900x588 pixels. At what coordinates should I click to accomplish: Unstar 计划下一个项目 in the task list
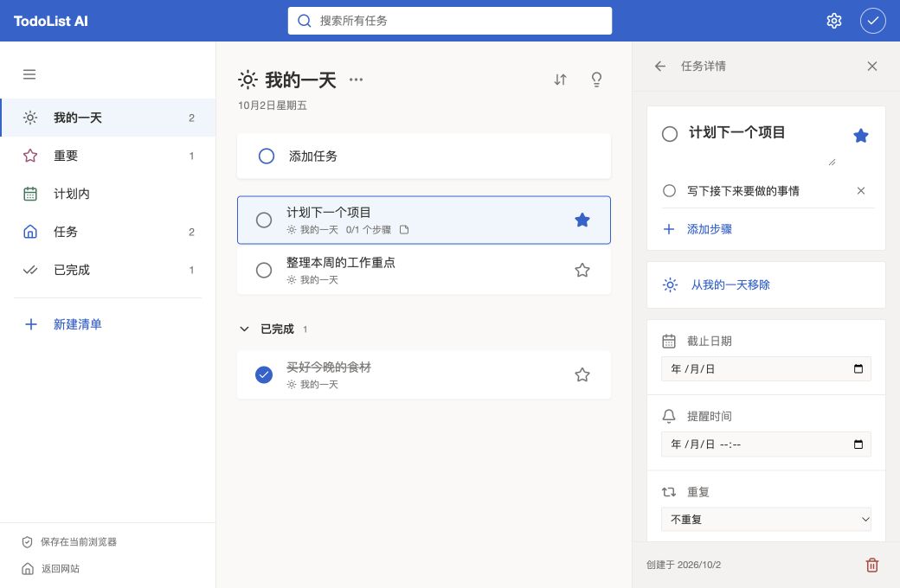tap(582, 220)
